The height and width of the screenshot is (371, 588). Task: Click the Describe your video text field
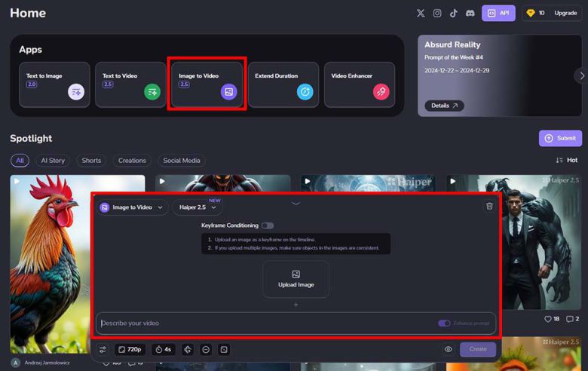coord(264,323)
